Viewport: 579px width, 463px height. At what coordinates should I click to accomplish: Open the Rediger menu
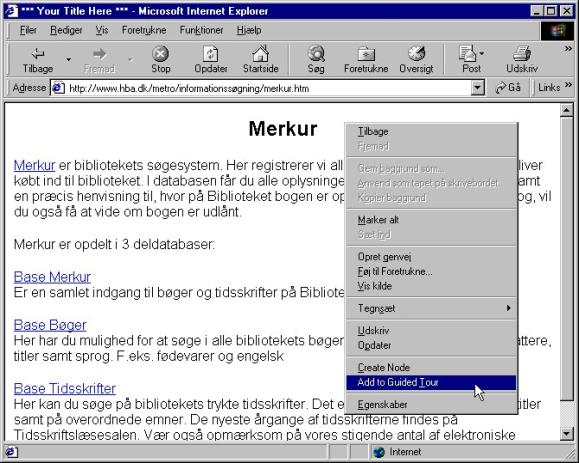click(66, 30)
